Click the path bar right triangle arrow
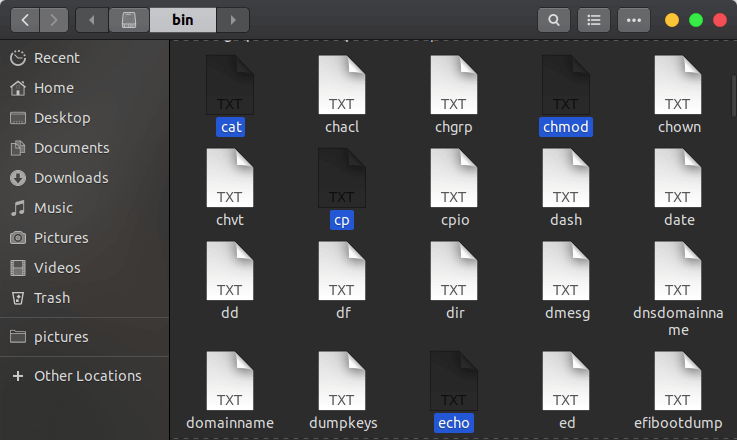The image size is (737, 440). click(233, 20)
